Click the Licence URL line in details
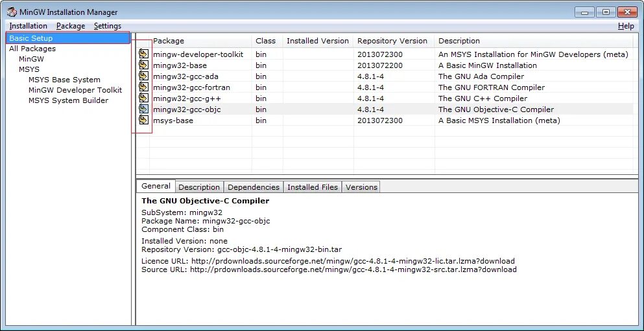Image resolution: width=644 pixels, height=331 pixels. coord(328,261)
